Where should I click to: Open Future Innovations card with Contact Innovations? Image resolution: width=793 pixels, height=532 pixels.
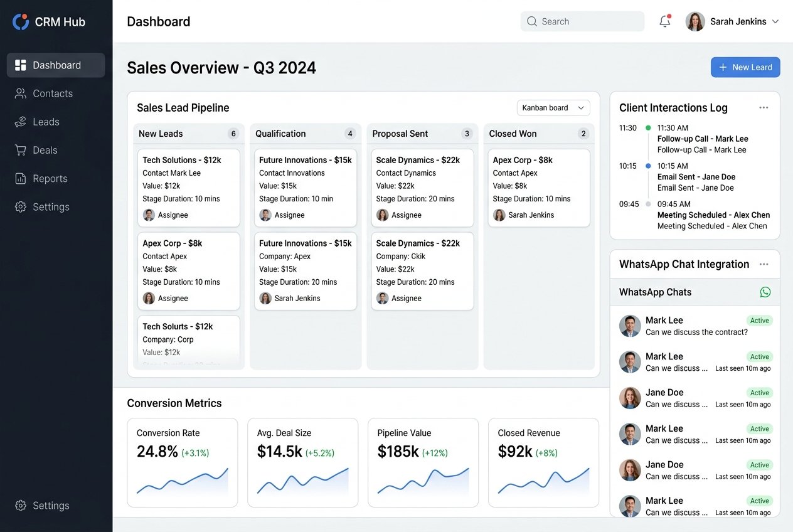click(306, 188)
